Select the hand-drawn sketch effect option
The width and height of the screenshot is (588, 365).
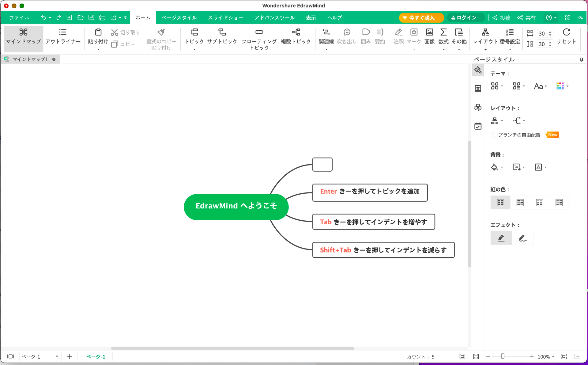[522, 238]
